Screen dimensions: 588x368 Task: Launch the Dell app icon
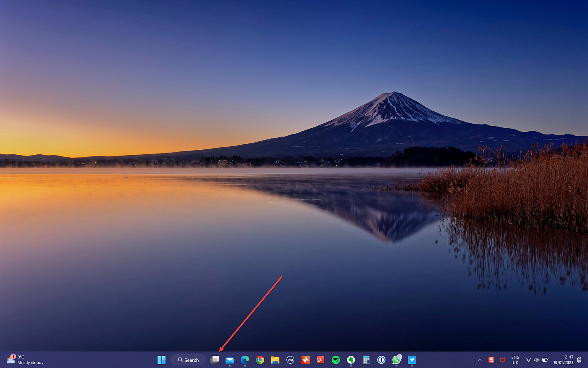coord(290,360)
